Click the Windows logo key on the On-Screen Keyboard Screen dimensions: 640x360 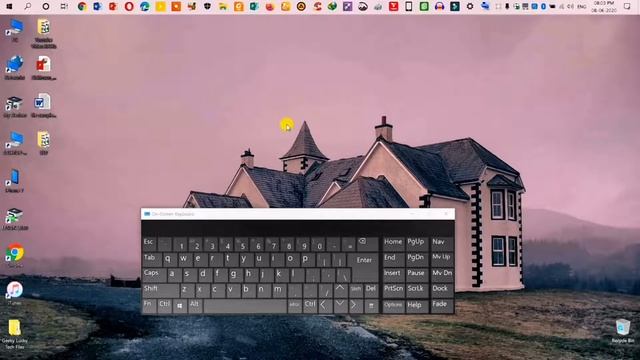(x=180, y=306)
